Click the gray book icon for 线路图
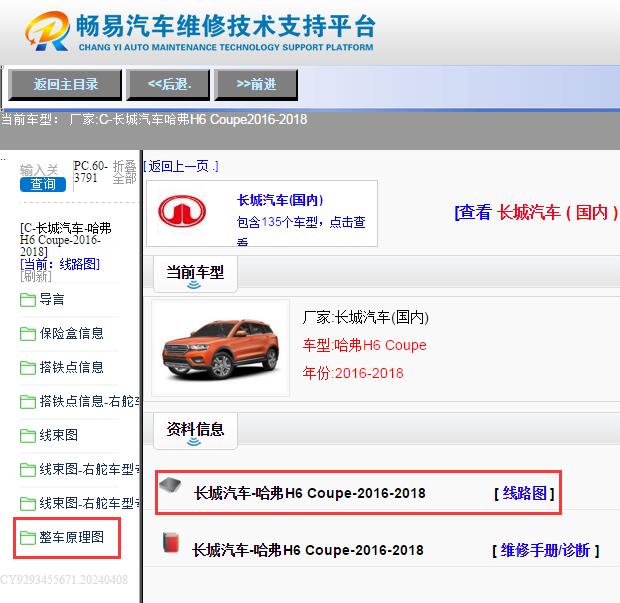620x603 pixels. point(170,484)
